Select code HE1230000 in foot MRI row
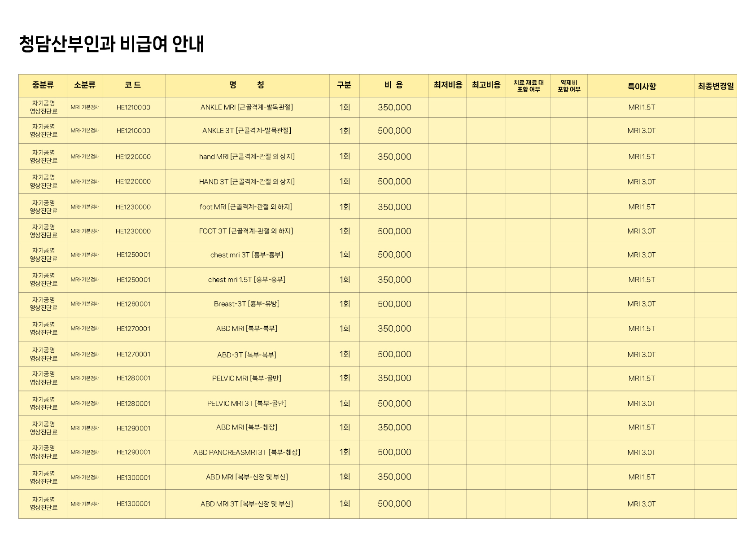Viewport: 756px width, 535px height. click(x=133, y=207)
